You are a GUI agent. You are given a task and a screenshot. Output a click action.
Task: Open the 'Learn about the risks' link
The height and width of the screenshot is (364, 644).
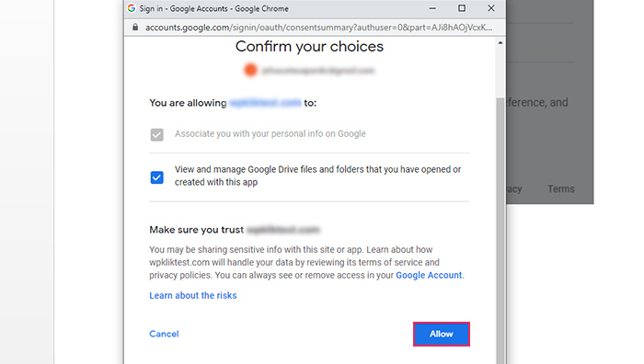pos(192,295)
